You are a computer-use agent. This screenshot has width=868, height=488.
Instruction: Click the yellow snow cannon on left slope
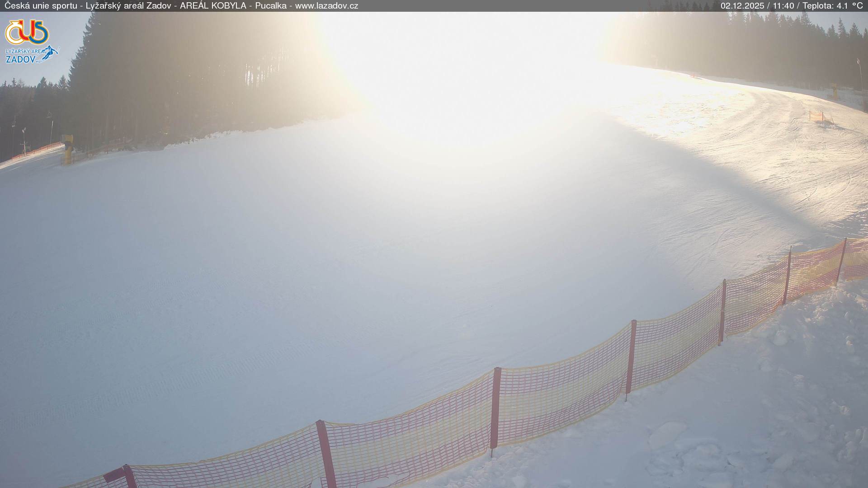[68, 149]
